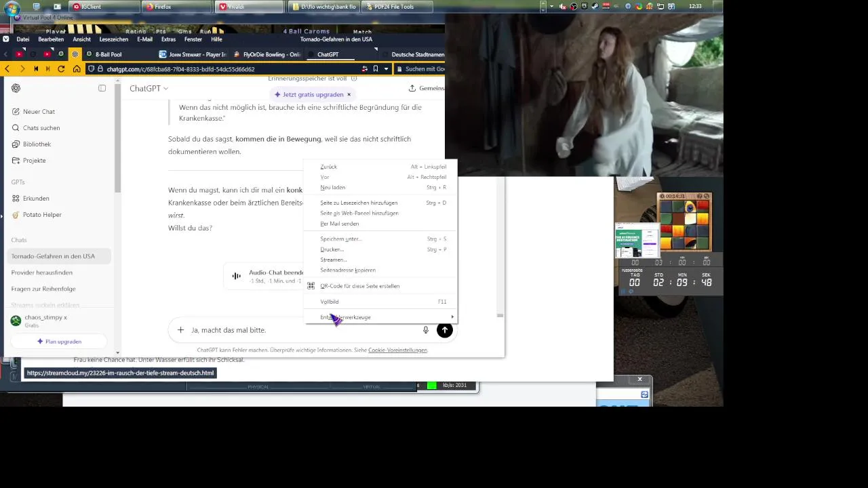The width and height of the screenshot is (868, 488).
Task: Reload the page with the refresh icon
Action: point(62,69)
